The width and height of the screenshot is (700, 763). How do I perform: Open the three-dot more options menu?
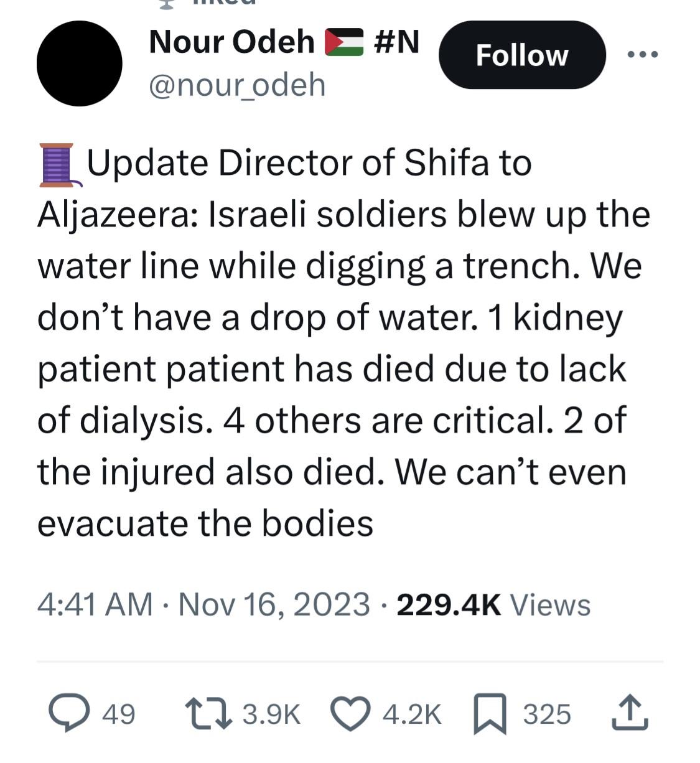click(643, 55)
